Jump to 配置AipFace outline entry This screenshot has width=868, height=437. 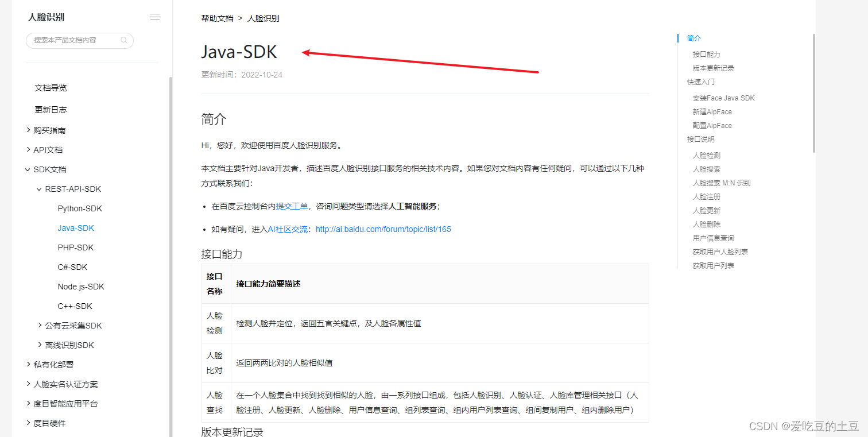click(x=712, y=126)
